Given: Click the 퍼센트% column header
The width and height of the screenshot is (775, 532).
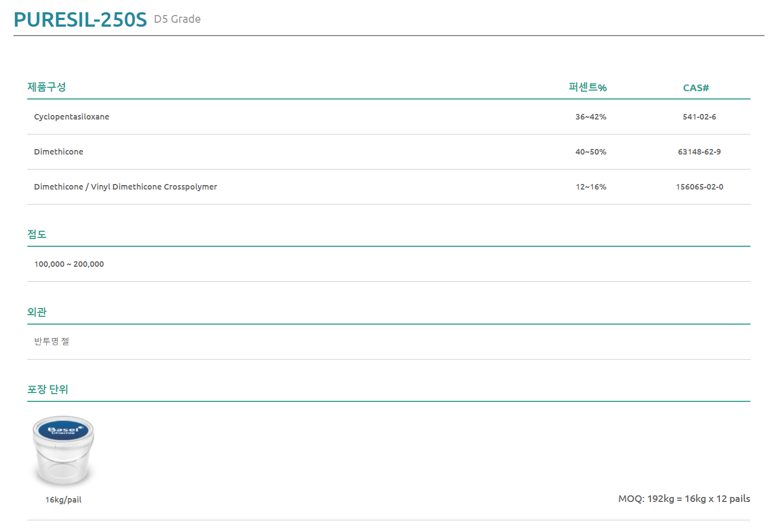Looking at the screenshot, I should tap(588, 87).
